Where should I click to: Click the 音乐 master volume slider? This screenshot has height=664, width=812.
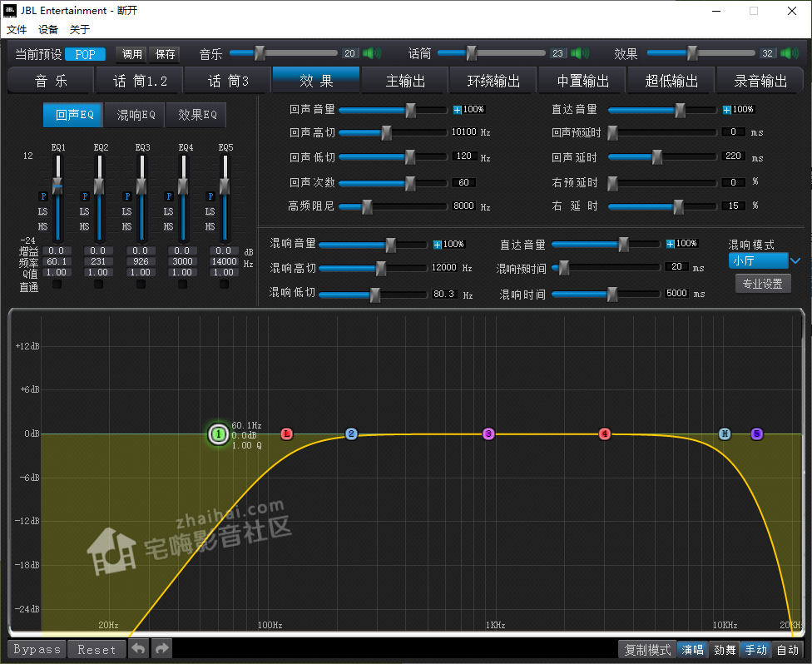click(283, 52)
